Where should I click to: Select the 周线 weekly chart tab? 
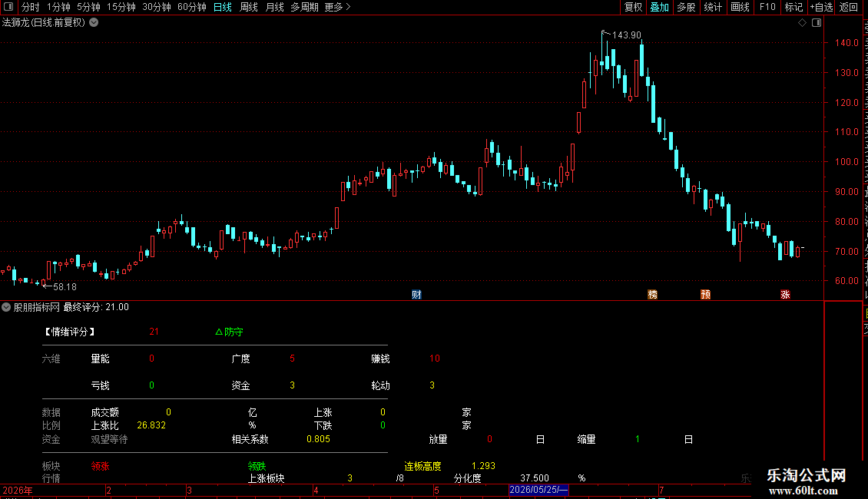coord(249,7)
